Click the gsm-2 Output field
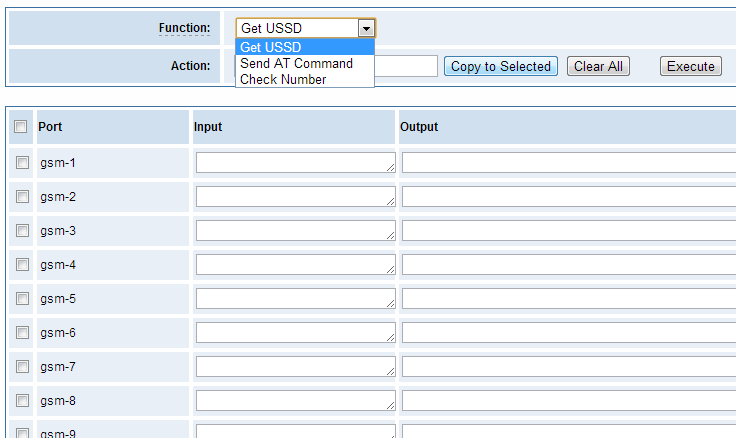The width and height of the screenshot is (736, 438). (569, 196)
